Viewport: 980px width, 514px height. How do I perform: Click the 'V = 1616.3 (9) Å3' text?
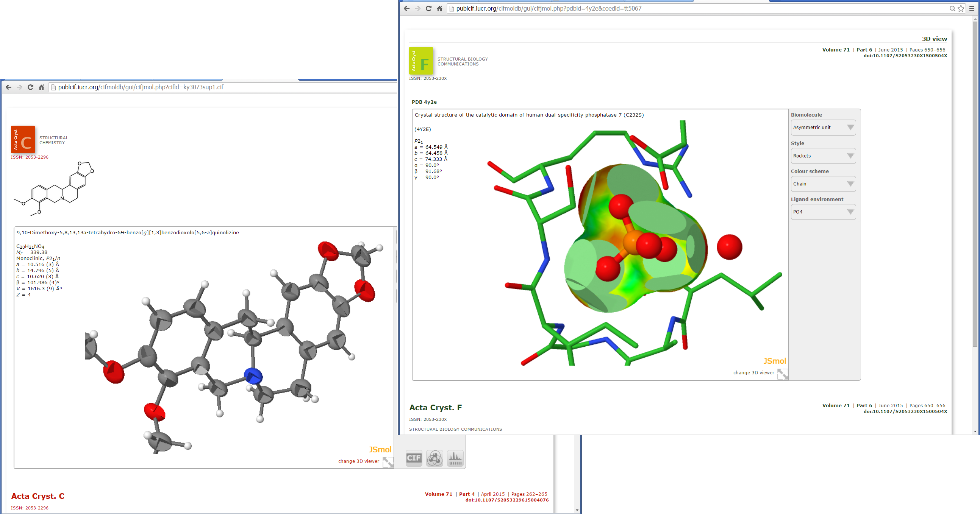39,288
